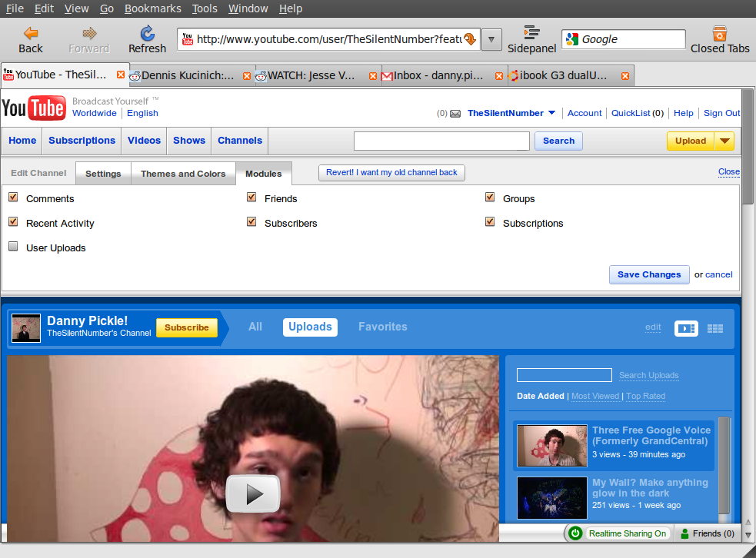Open the Sidepanel icon
This screenshot has height=558, width=756.
[x=531, y=32]
